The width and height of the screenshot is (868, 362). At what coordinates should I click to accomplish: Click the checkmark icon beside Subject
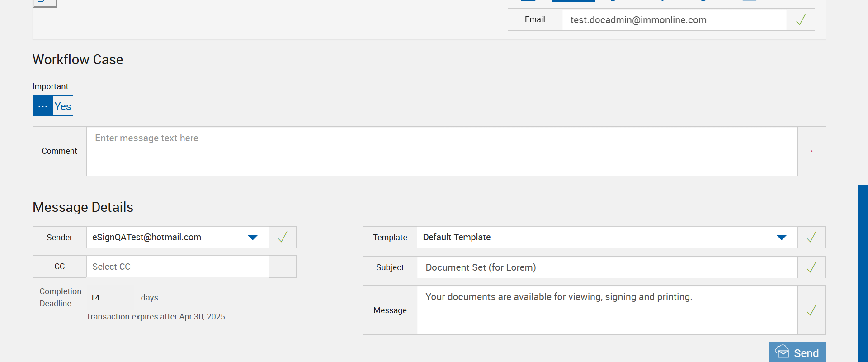point(811,267)
